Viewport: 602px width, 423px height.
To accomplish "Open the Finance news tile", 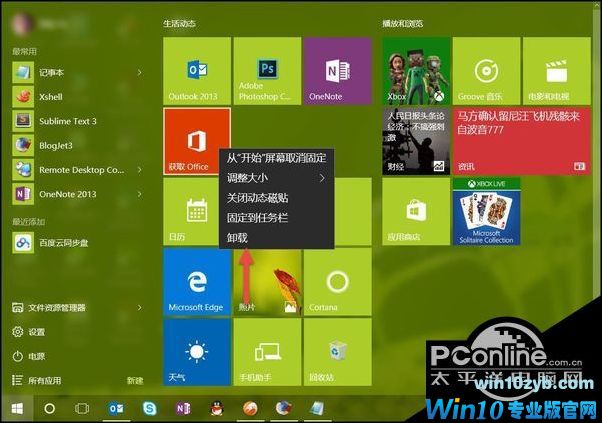I will tap(416, 141).
